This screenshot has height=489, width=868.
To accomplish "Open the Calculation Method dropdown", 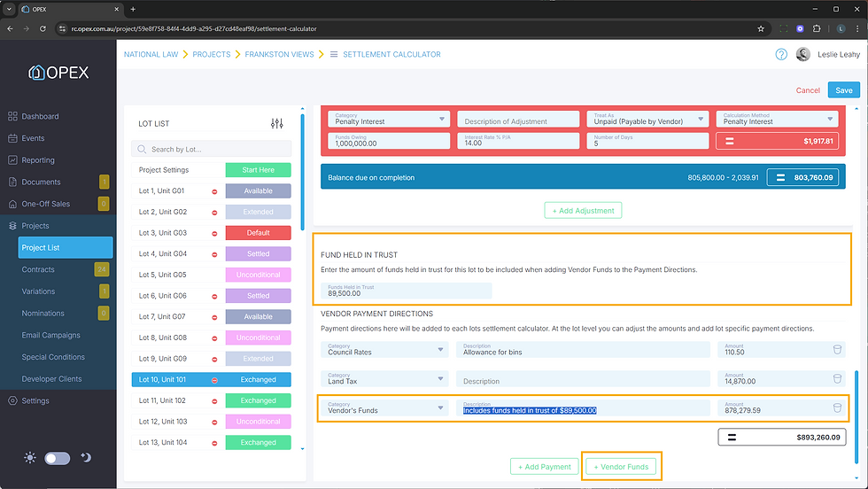I will click(778, 119).
